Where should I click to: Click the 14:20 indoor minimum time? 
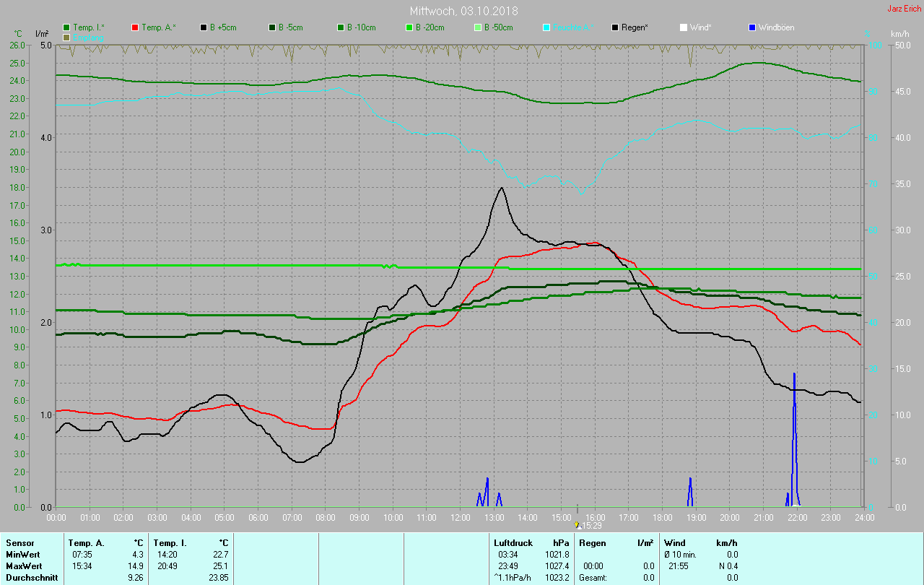167,555
